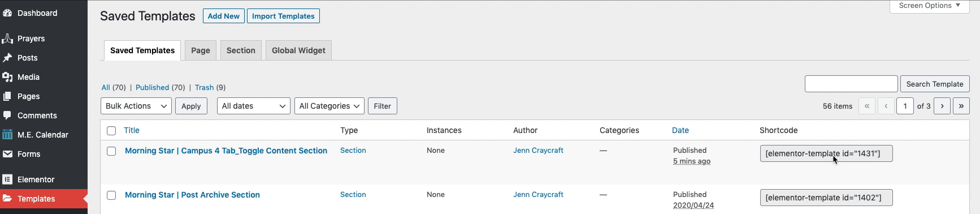Select shortcode field with id 1431
The width and height of the screenshot is (980, 214).
click(826, 153)
